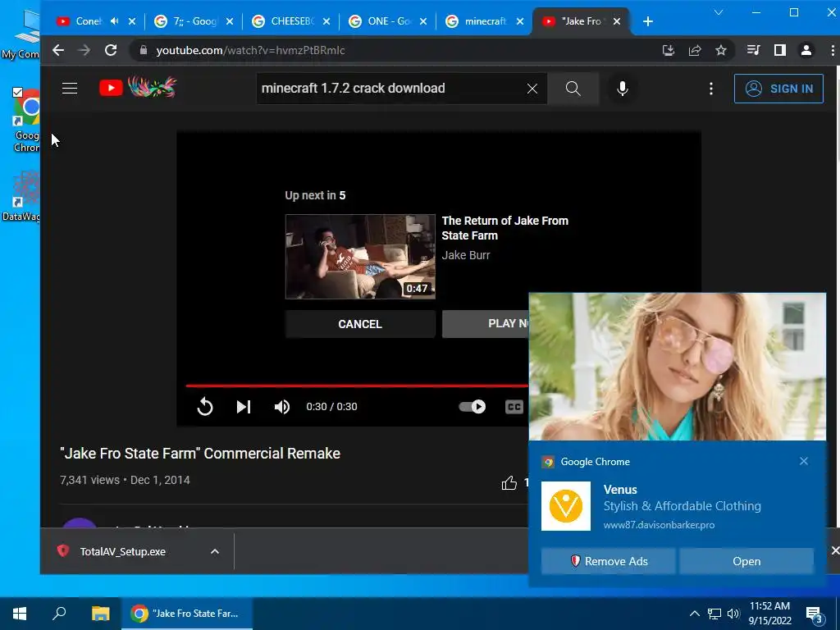Open taskbar clock 11:52 AM

point(769,614)
